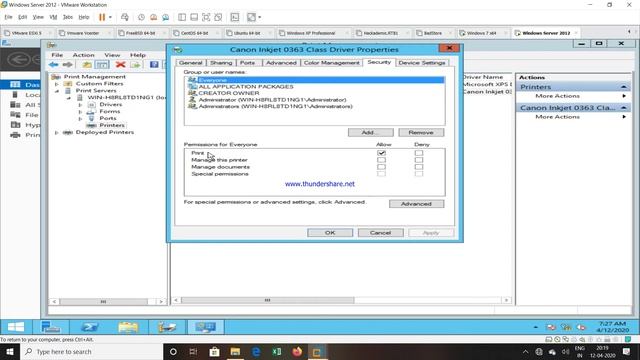Switch to the CentOS 64-bit VM tab
Image resolution: width=640 pixels, height=360 pixels.
pyautogui.click(x=194, y=33)
